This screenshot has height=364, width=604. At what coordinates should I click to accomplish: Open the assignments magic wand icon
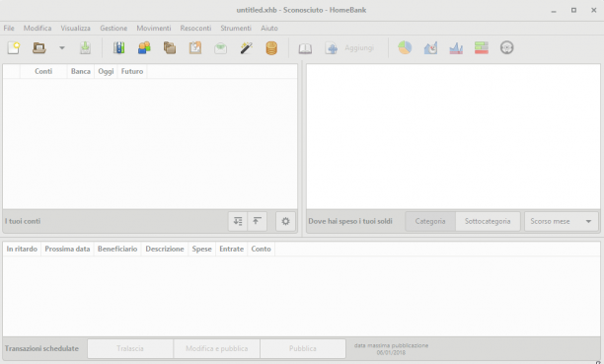tap(246, 48)
